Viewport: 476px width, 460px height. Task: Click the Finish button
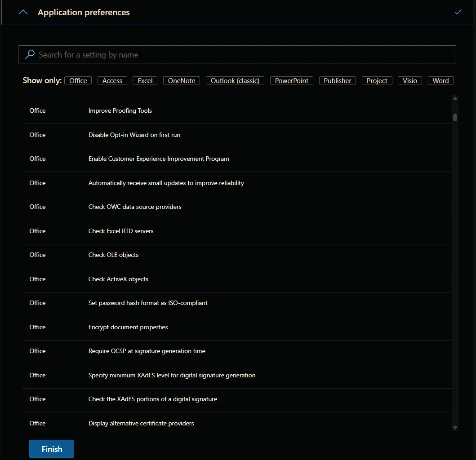coord(52,449)
